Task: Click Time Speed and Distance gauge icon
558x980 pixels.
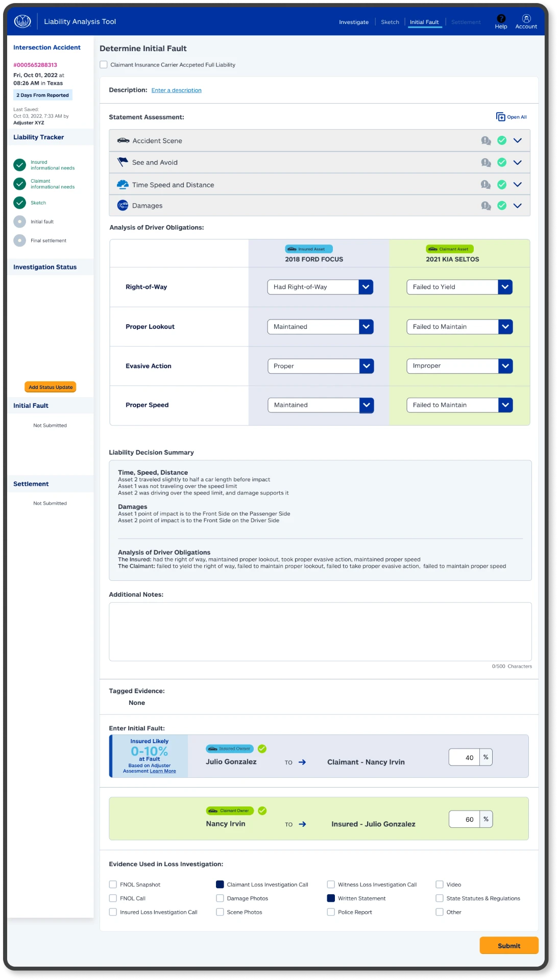Action: 123,184
